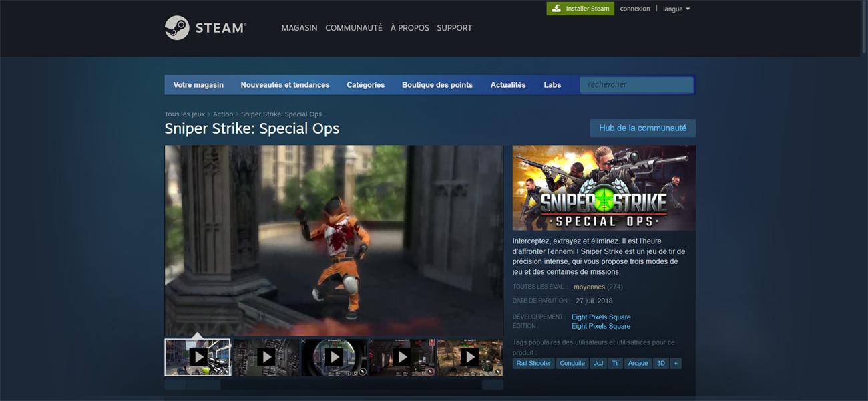Click Sniper Strike: Special Ops breadcrumb
Screen dimensions: 868x401
pos(281,114)
